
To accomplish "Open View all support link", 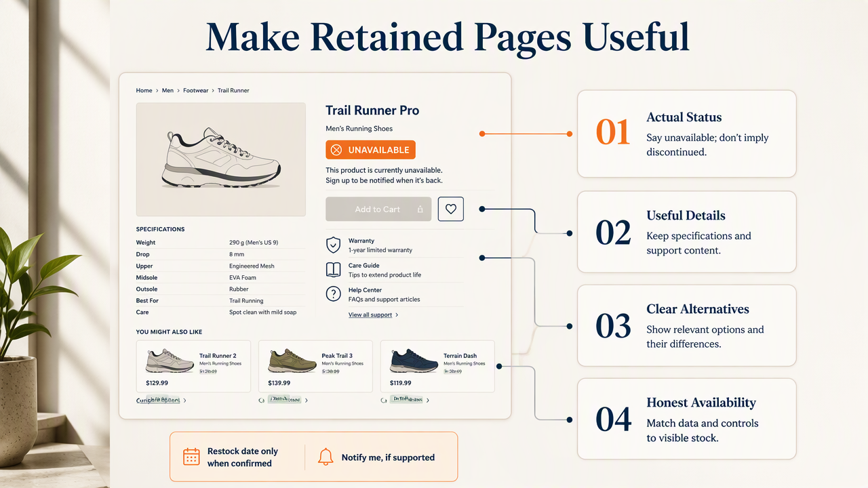I will (370, 315).
